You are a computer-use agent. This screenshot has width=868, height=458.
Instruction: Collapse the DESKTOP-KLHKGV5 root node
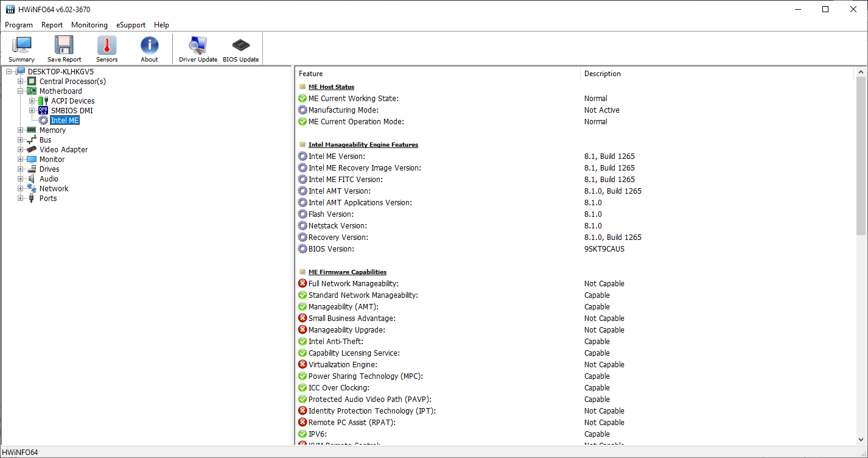[x=9, y=72]
